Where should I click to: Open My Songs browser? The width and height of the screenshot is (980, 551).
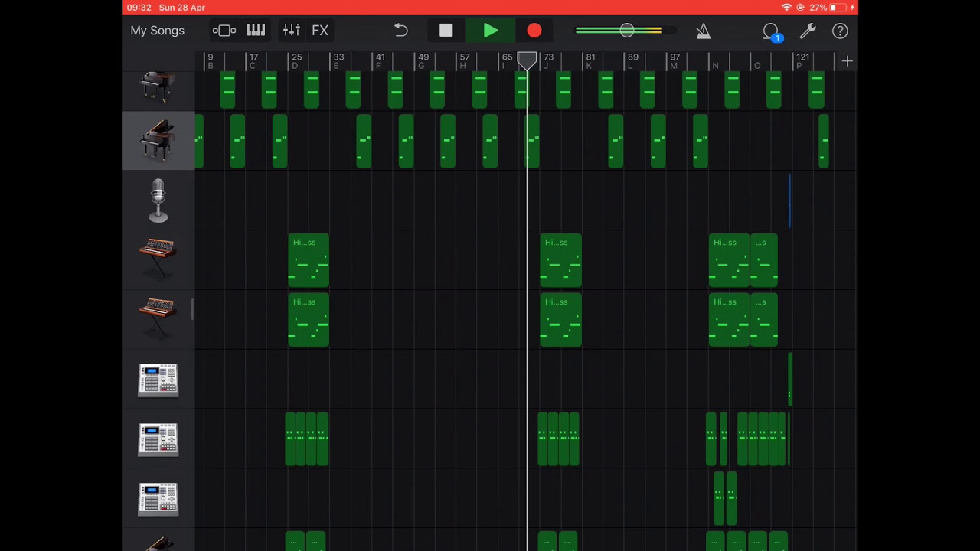point(157,31)
